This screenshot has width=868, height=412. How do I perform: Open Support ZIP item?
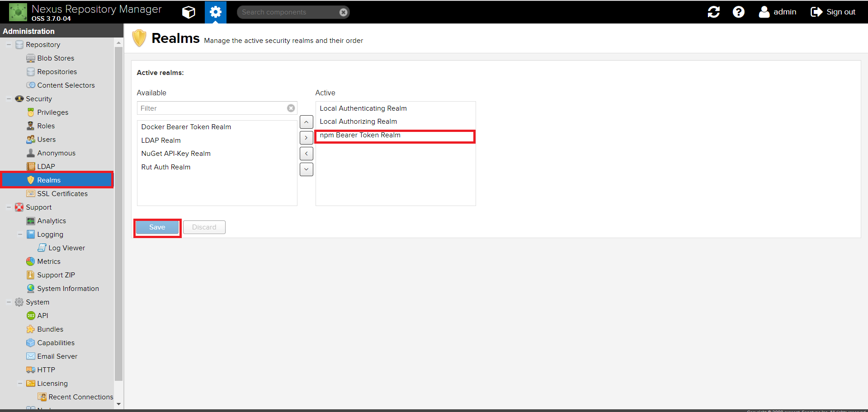tap(56, 275)
